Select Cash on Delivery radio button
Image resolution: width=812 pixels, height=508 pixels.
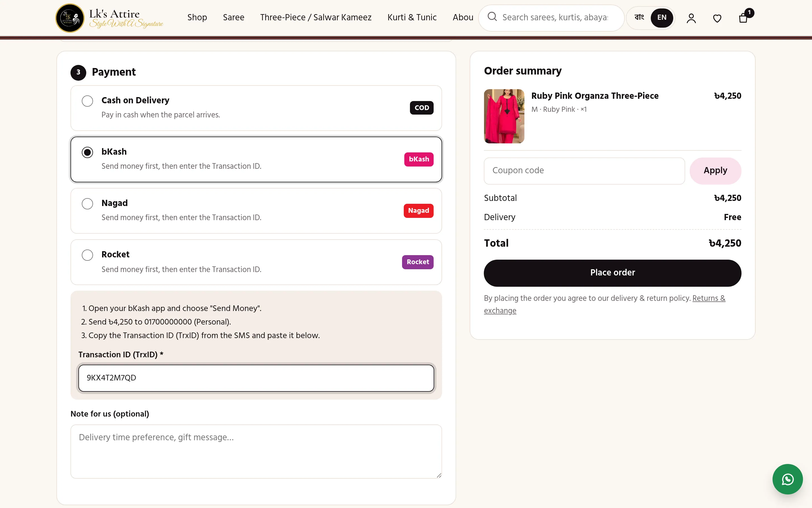pyautogui.click(x=87, y=101)
